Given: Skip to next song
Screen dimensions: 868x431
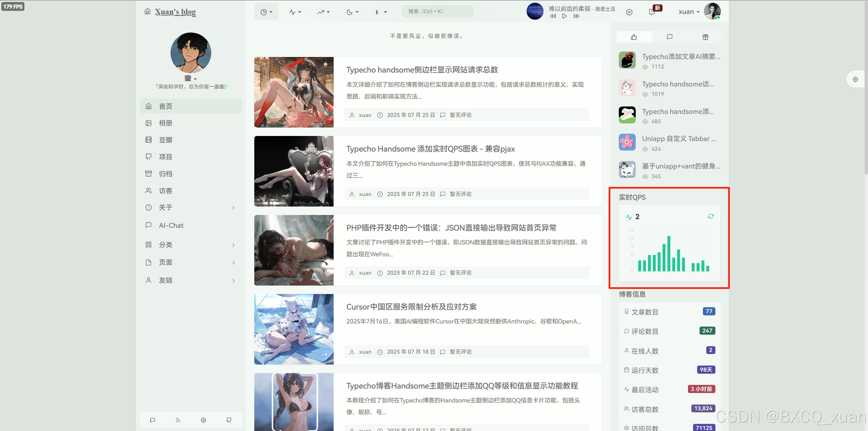Looking at the screenshot, I should [x=576, y=16].
